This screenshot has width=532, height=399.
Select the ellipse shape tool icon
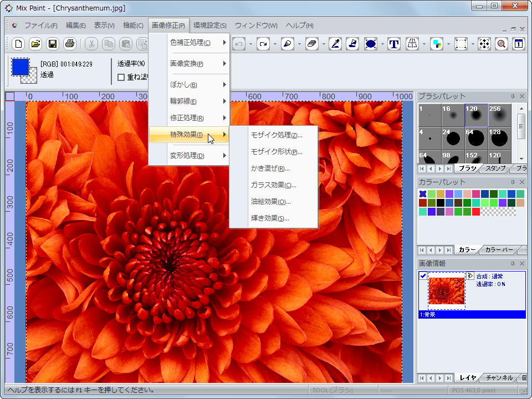[x=371, y=44]
